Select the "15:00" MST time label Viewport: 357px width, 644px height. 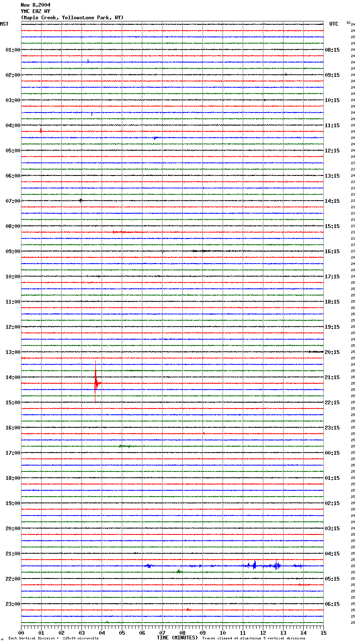13,403
